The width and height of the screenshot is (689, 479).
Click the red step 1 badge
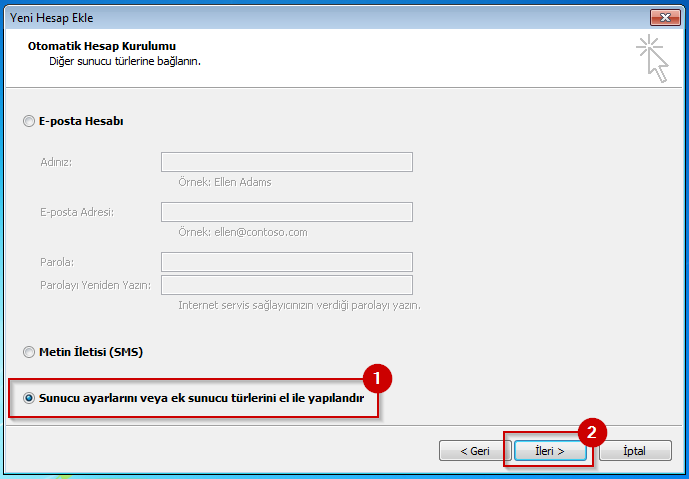click(x=377, y=378)
